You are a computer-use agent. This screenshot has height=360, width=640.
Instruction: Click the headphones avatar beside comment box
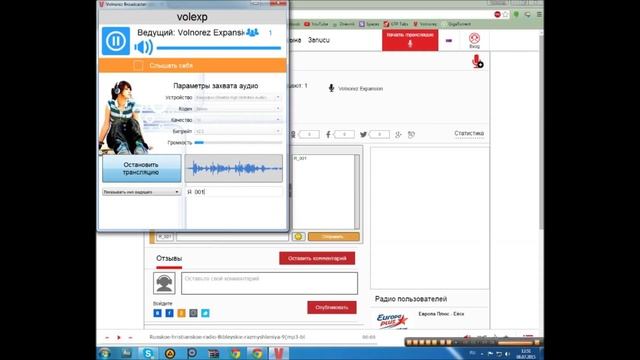click(x=164, y=283)
